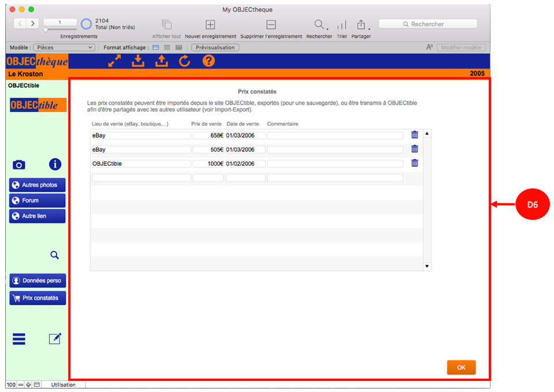The image size is (554, 392).
Task: Click the price field showing 1000€
Action: coord(208,163)
